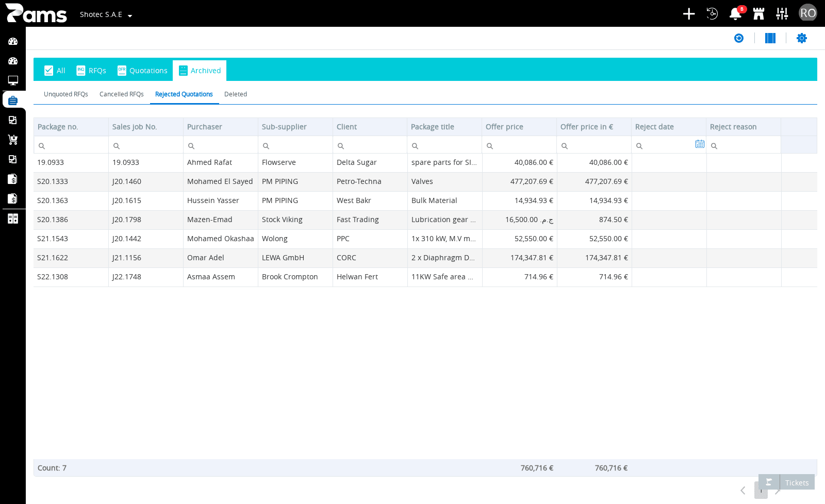Select purchaser Mohamed Okashaa cell
This screenshot has width=825, height=504.
221,239
